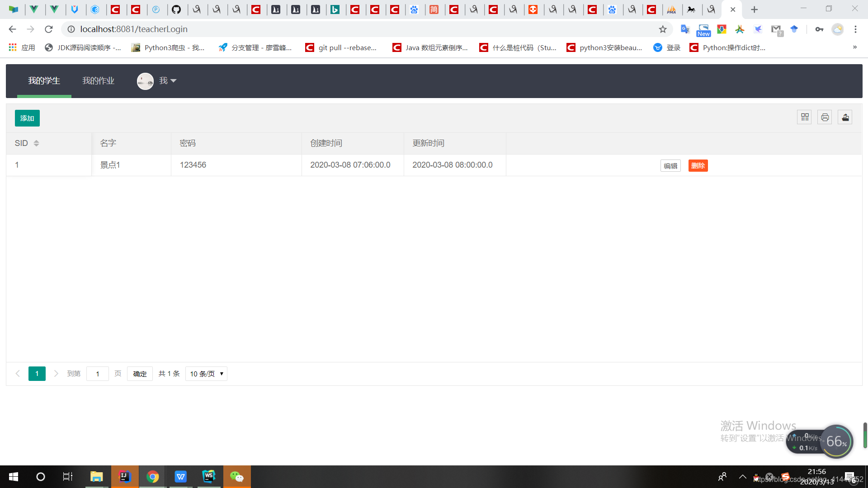Image resolution: width=868 pixels, height=488 pixels.
Task: Click the export table icon
Action: [x=845, y=117]
